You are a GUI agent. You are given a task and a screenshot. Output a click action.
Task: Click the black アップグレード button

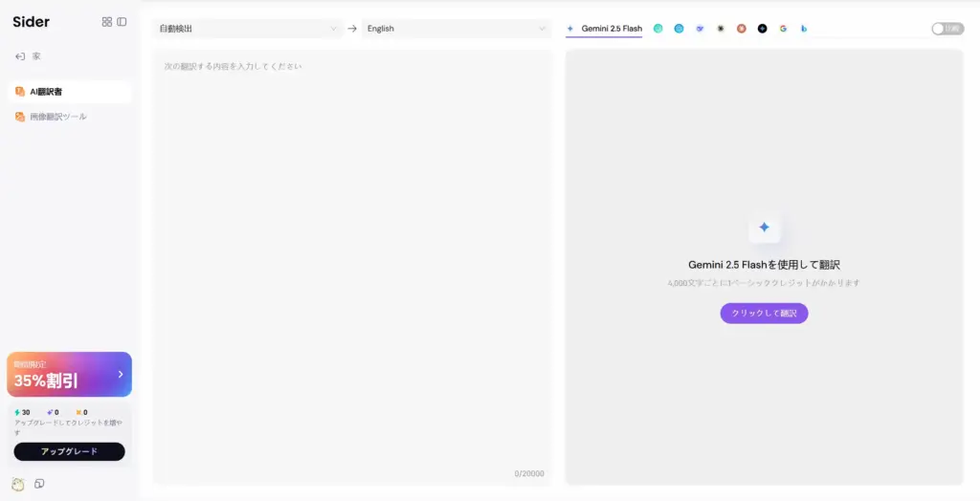pos(69,451)
